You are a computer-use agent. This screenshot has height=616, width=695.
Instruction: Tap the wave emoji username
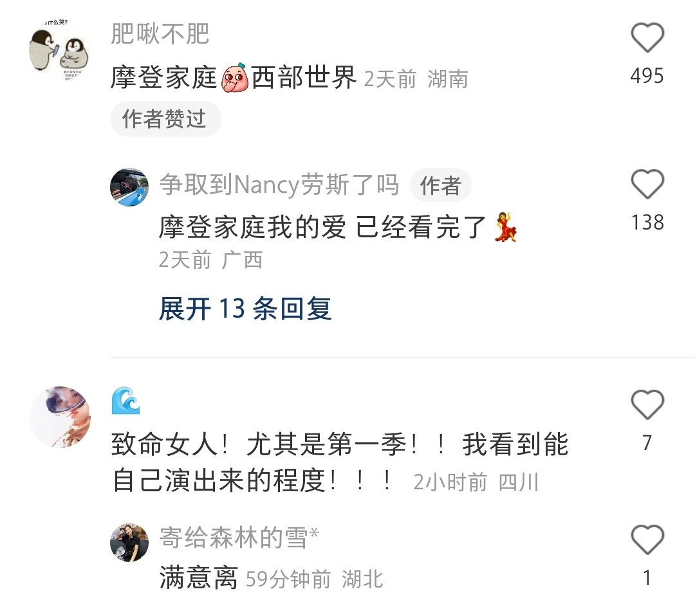[x=126, y=401]
